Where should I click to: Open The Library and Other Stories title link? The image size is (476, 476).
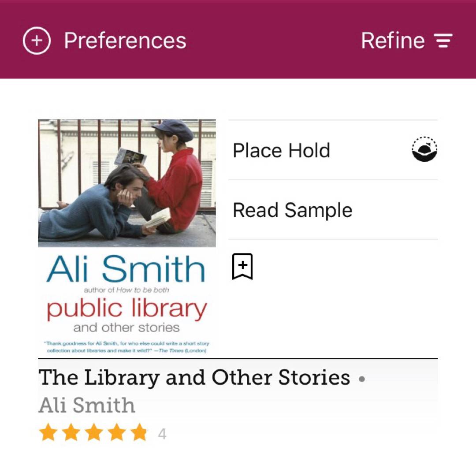pyautogui.click(x=194, y=378)
